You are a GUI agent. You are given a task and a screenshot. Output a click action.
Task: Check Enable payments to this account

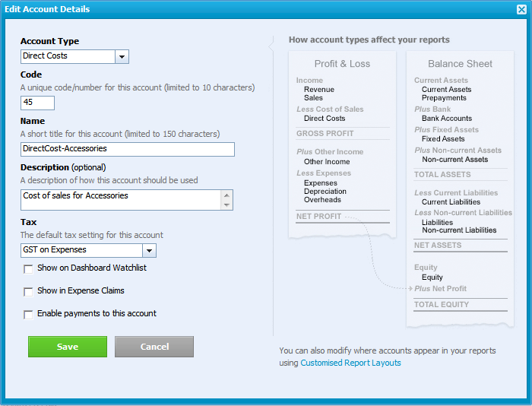click(x=28, y=315)
